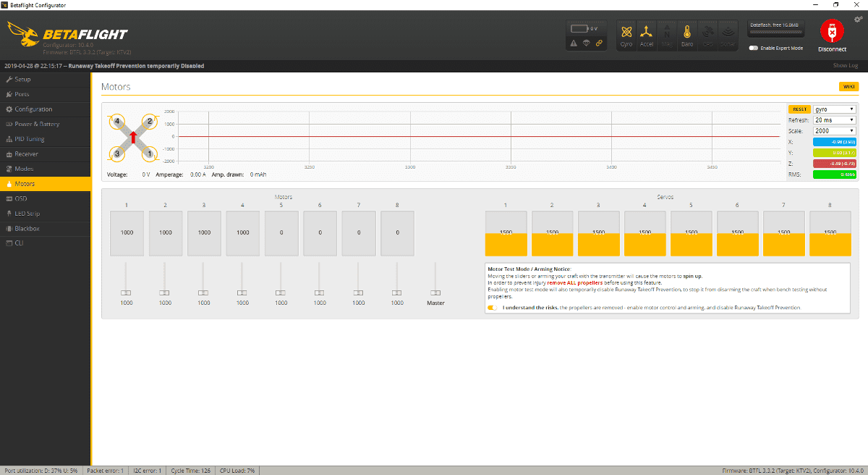Click the WIKI button
This screenshot has width=868, height=475.
(x=848, y=87)
